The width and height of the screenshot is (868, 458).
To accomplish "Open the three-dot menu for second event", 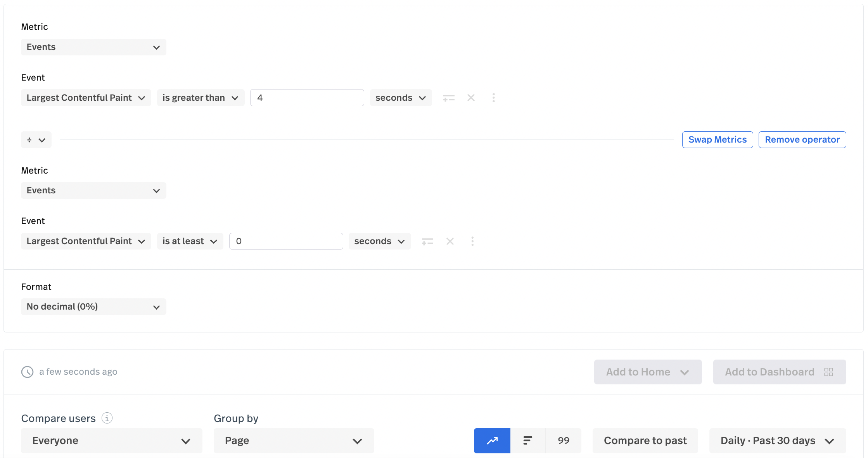I will [472, 241].
